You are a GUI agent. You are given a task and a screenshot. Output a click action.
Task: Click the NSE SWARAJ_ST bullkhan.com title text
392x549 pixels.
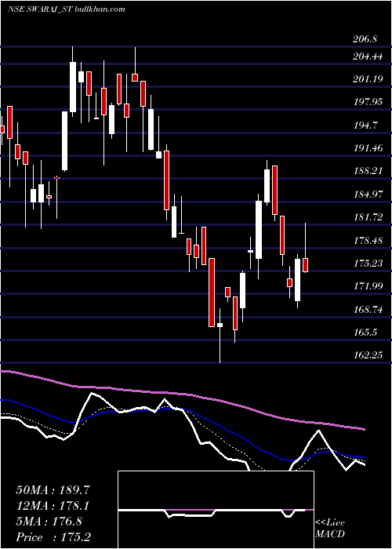pos(67,9)
